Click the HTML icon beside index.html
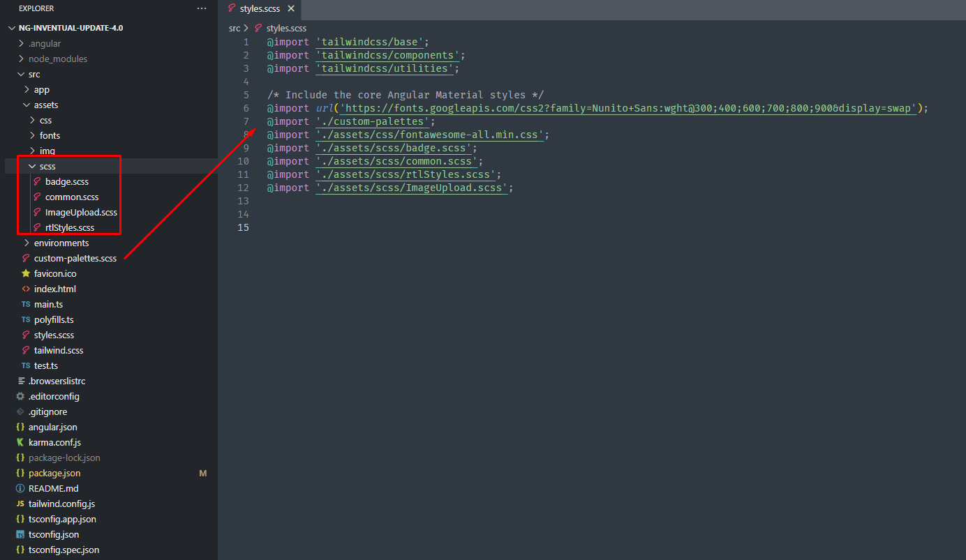966x560 pixels. 27,289
